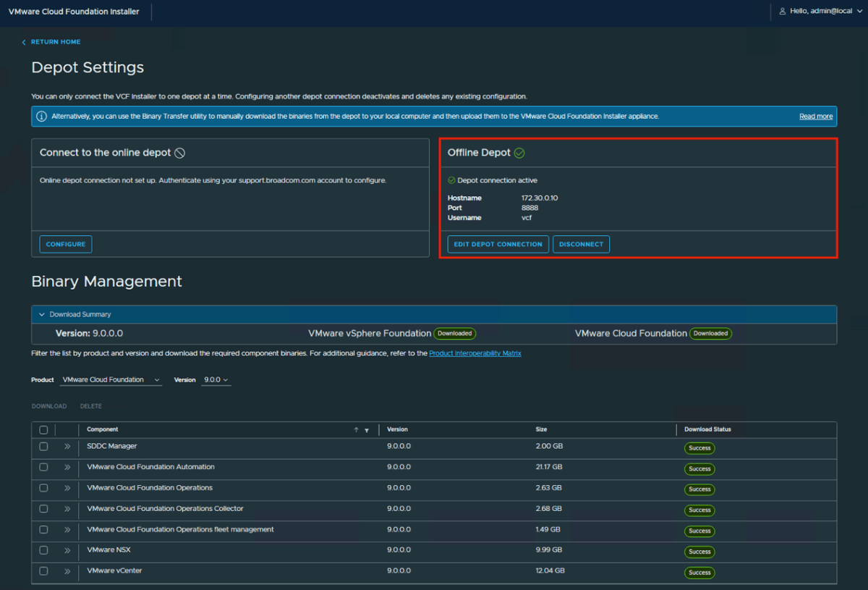
Task: Tick the checkbox in the 2.63 GB row
Action: (43, 488)
